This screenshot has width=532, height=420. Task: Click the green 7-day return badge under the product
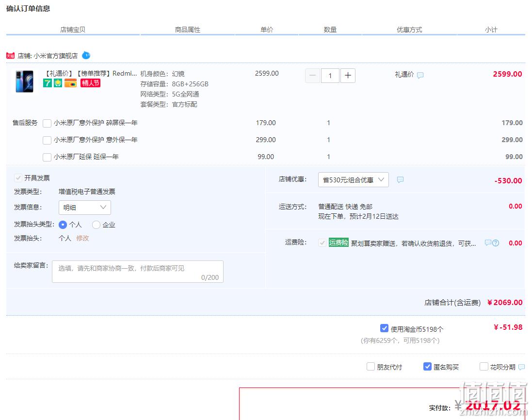point(48,83)
